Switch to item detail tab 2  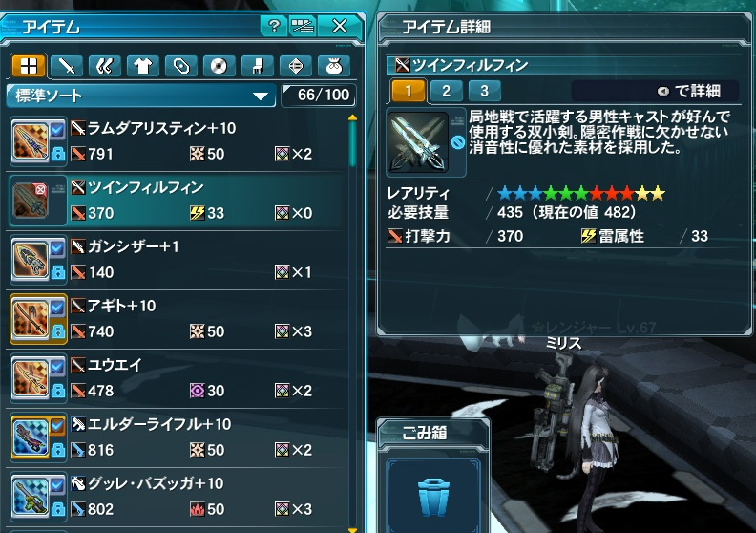(446, 91)
